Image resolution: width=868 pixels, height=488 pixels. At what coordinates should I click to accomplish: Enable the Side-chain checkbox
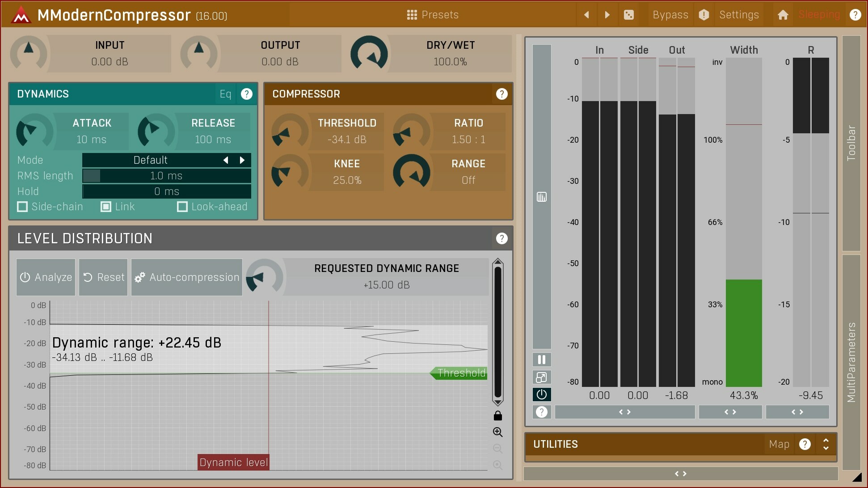[22, 207]
